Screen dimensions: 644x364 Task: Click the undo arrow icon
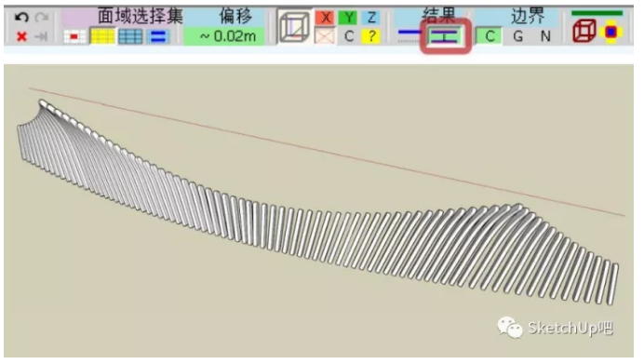click(x=21, y=18)
